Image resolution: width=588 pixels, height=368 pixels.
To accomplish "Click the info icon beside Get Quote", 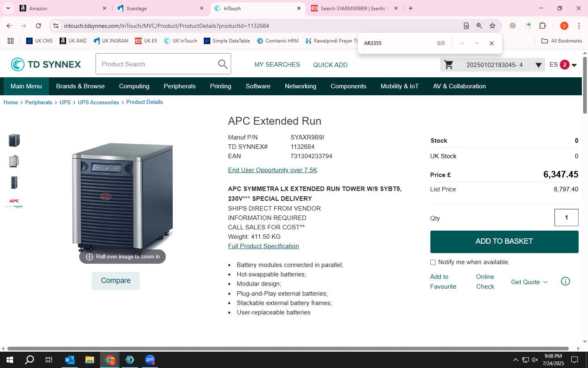I will [x=566, y=281].
